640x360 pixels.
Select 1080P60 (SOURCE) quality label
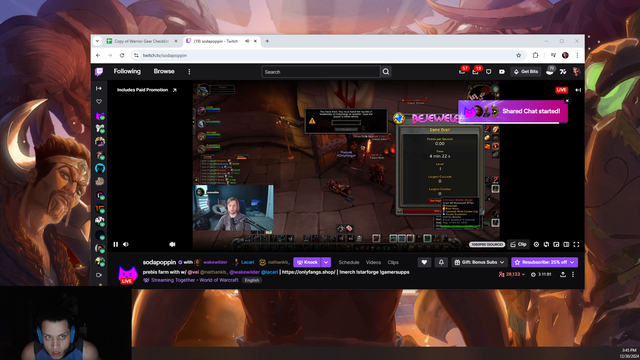(487, 244)
